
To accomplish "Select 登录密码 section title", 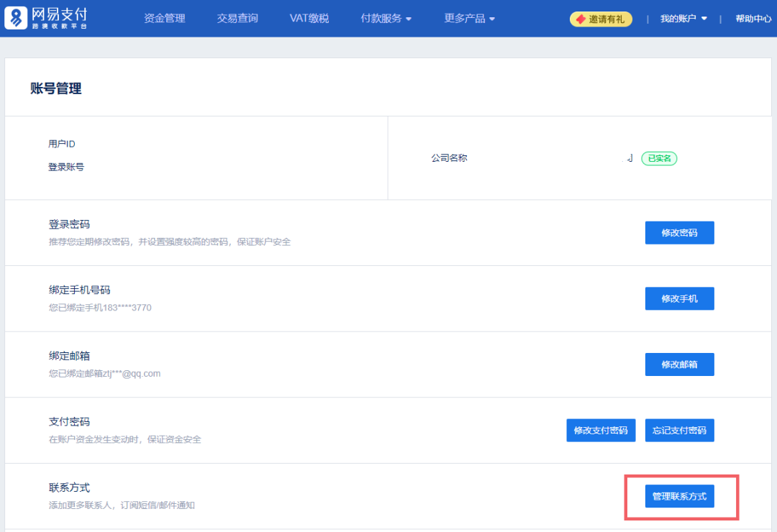I will pyautogui.click(x=69, y=224).
